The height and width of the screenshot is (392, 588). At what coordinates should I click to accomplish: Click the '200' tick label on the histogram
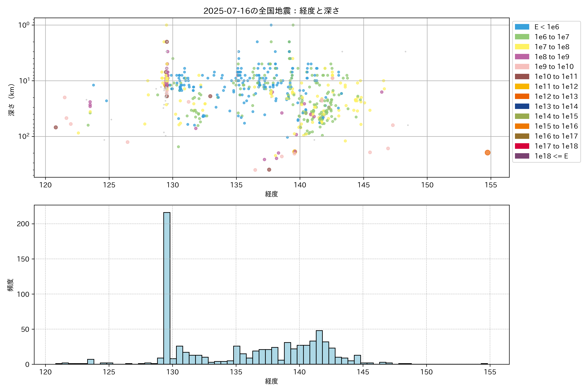(23, 224)
